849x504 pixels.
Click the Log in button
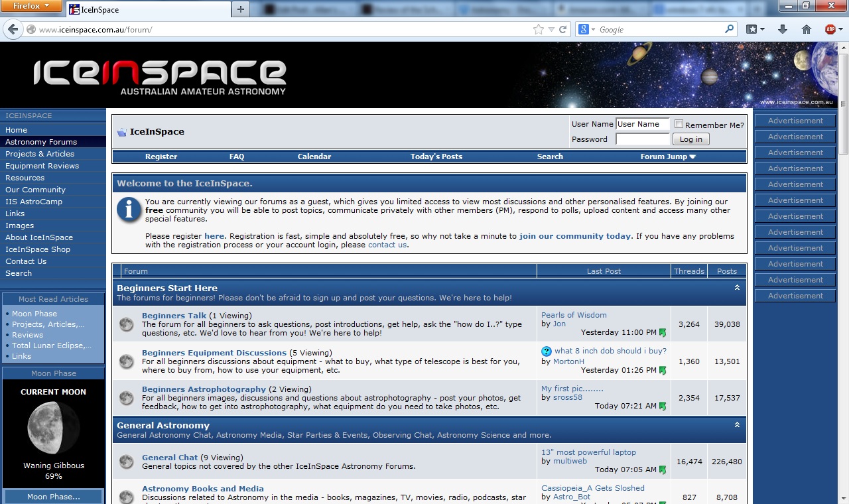[690, 139]
